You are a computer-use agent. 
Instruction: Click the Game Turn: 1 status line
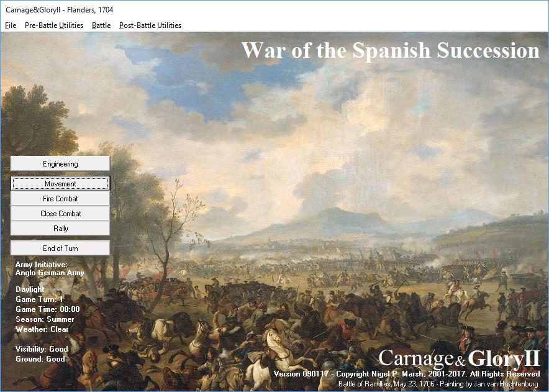click(x=39, y=299)
